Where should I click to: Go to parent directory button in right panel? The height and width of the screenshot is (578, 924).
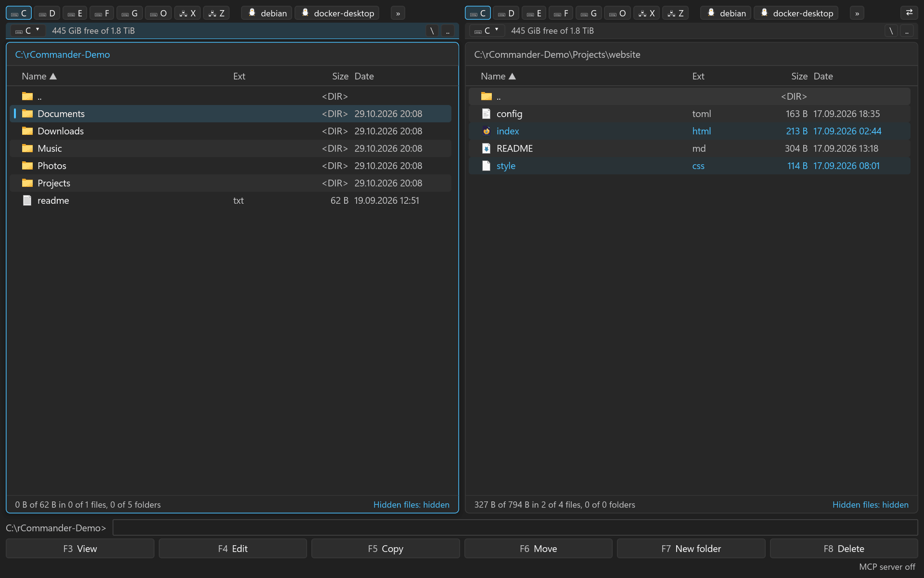(x=907, y=31)
